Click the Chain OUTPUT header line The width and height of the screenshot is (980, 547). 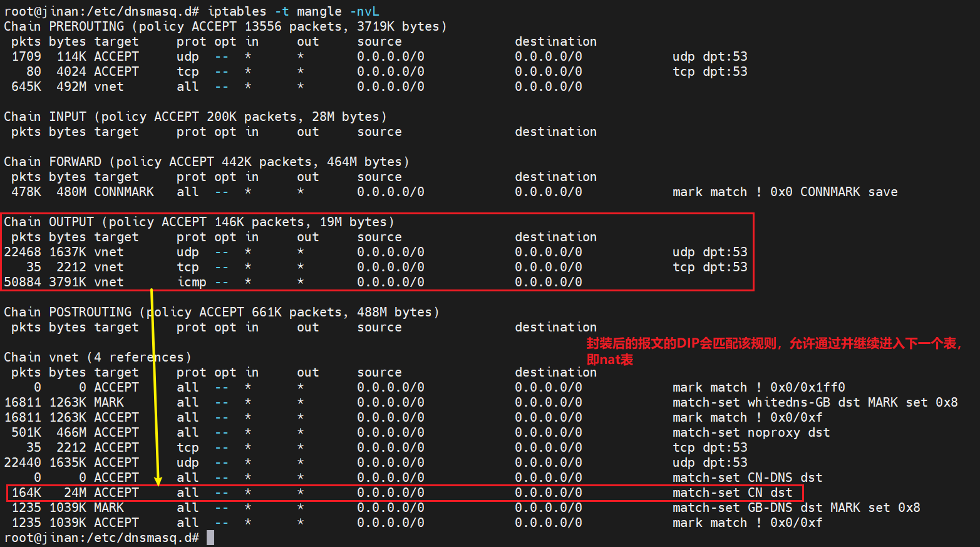point(199,222)
